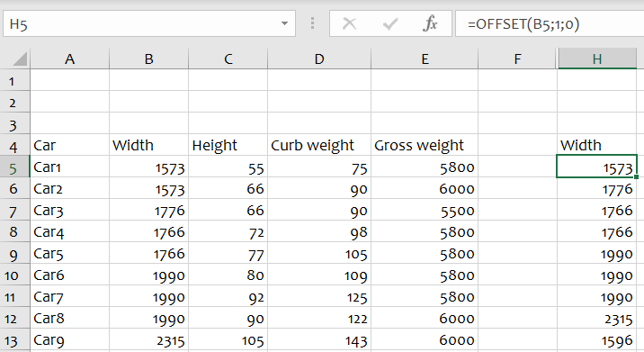Click the Enter checkmark formula icon
Screen dimensions: 644x352
pos(389,23)
